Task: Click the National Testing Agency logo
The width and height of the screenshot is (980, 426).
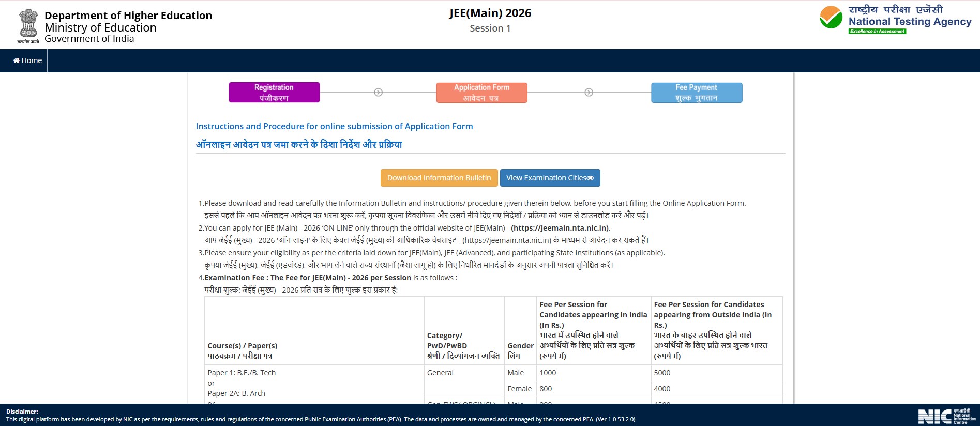Action: click(x=895, y=20)
